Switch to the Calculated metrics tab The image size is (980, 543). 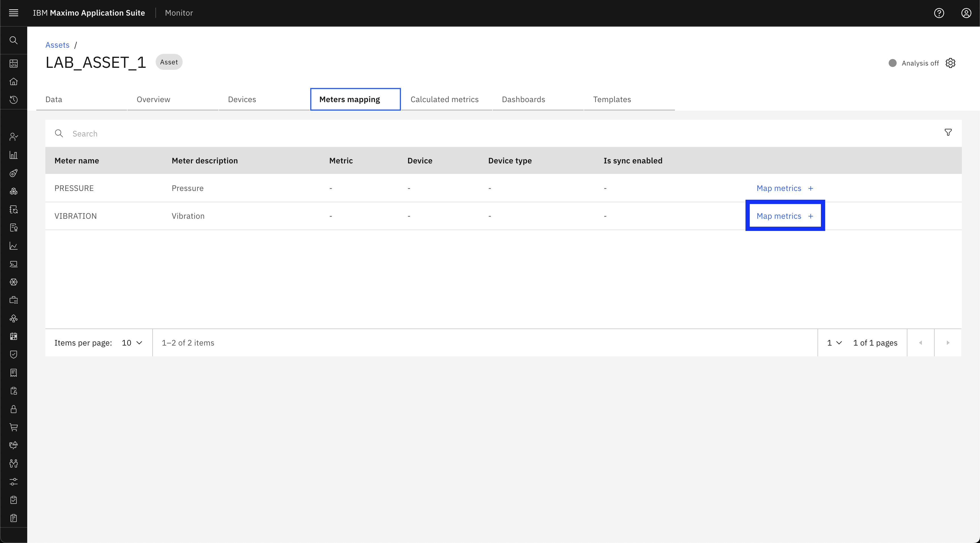click(447, 99)
